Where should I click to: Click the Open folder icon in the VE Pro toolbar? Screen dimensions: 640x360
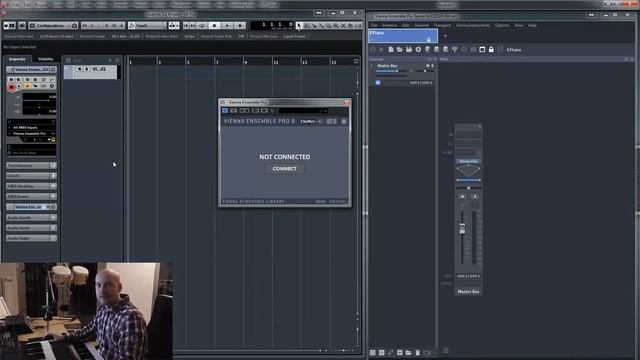tap(400, 49)
